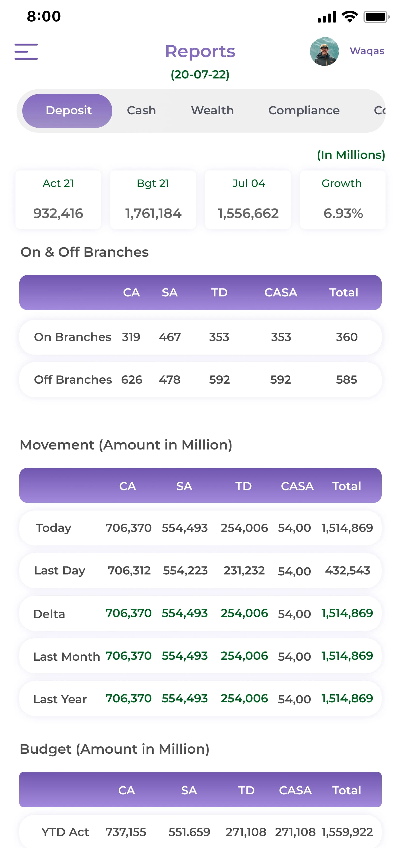The width and height of the screenshot is (401, 868).
Task: Tap the Today movement row
Action: click(x=200, y=528)
